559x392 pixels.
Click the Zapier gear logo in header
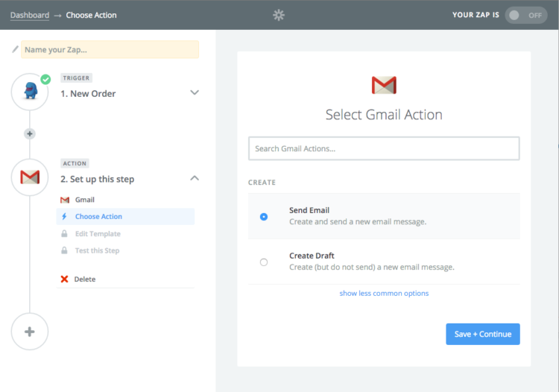279,15
